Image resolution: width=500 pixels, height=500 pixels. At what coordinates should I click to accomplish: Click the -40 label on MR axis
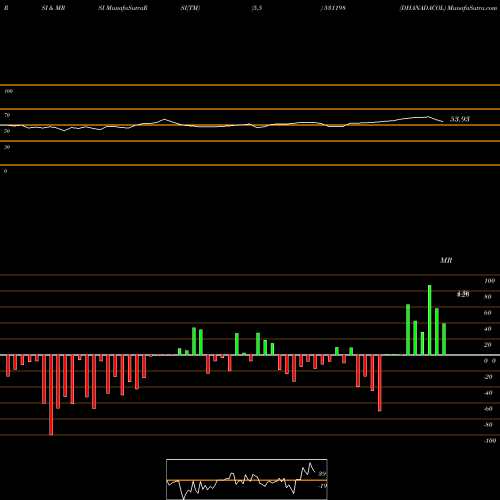[488, 393]
